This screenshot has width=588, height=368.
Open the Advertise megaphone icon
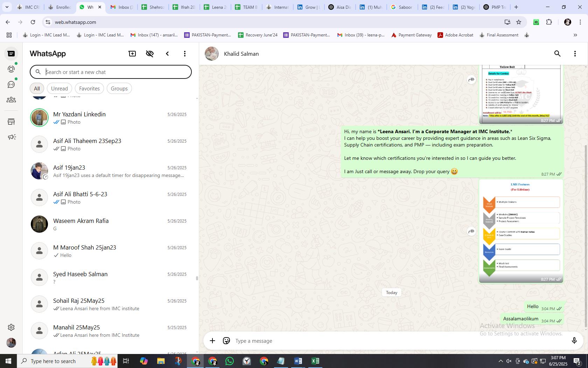tap(12, 137)
